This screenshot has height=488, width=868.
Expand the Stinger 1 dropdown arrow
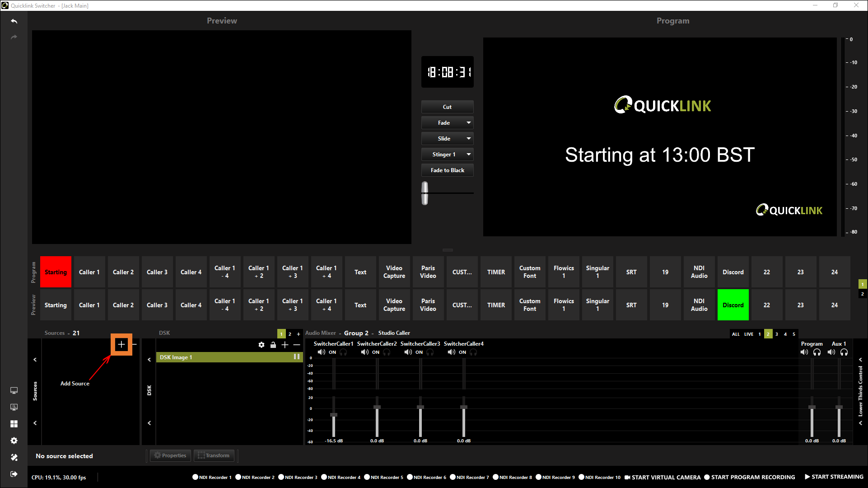(x=469, y=155)
